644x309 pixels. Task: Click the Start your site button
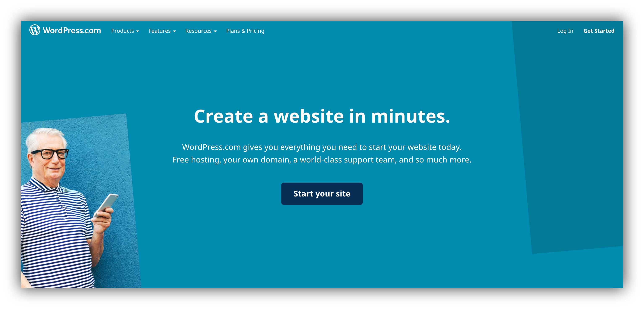pos(322,194)
